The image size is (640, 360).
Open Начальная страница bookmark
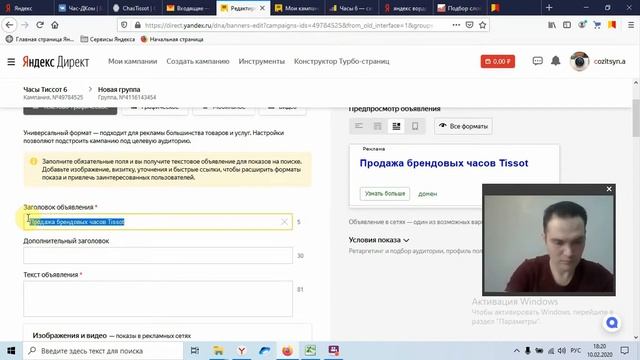pos(172,39)
